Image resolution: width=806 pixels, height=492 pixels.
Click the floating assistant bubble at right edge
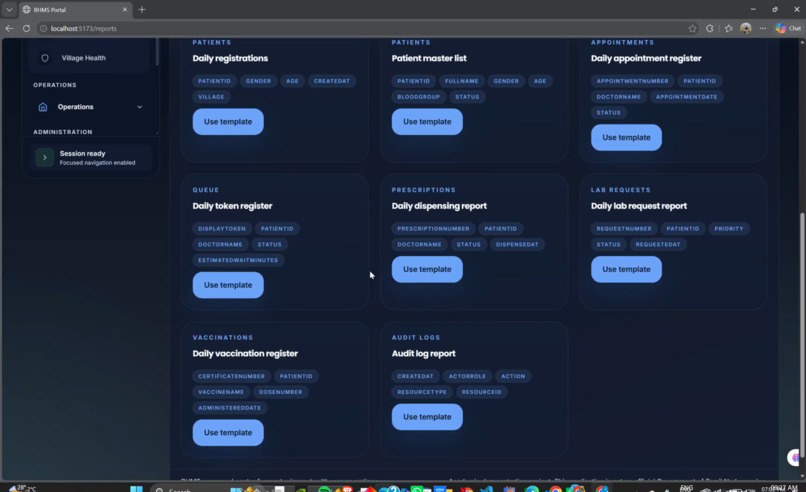tap(796, 457)
